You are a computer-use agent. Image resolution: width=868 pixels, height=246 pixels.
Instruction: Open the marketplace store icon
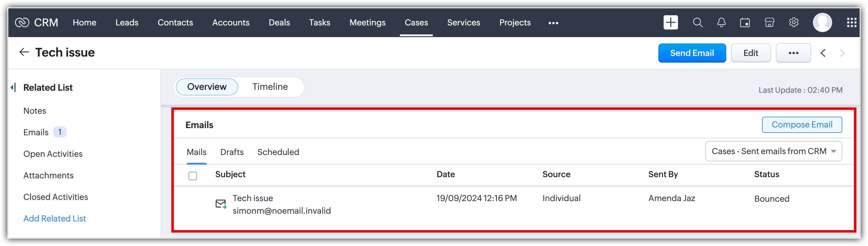coord(769,22)
